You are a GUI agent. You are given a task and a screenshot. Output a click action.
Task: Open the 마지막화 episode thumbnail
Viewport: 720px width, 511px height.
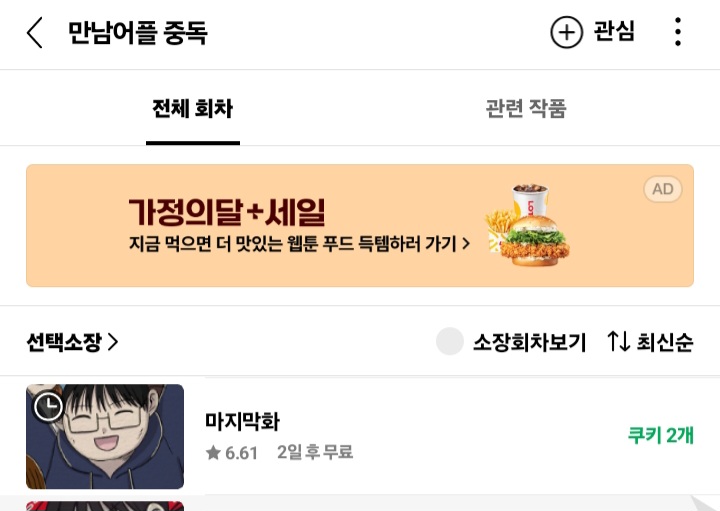105,436
